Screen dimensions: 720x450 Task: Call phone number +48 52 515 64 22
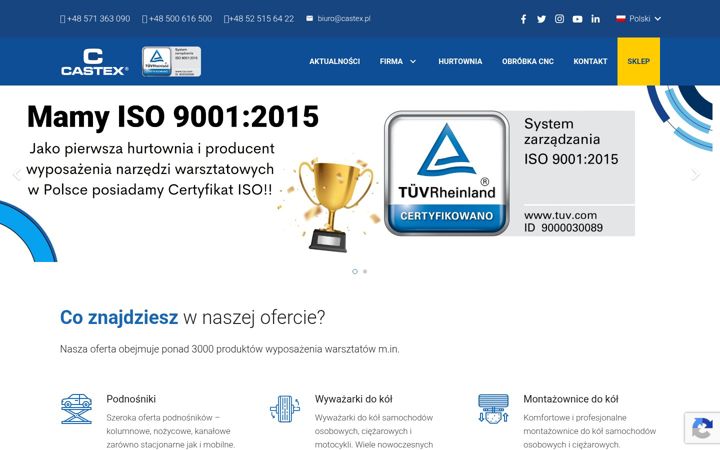pos(259,19)
